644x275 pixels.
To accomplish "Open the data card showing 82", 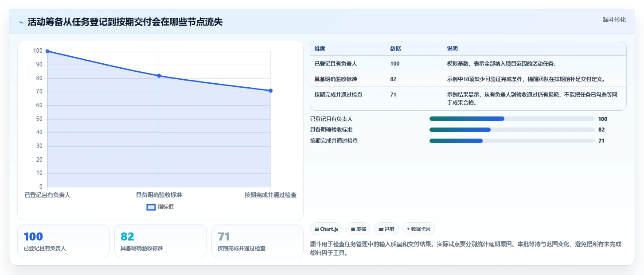I will 160,241.
